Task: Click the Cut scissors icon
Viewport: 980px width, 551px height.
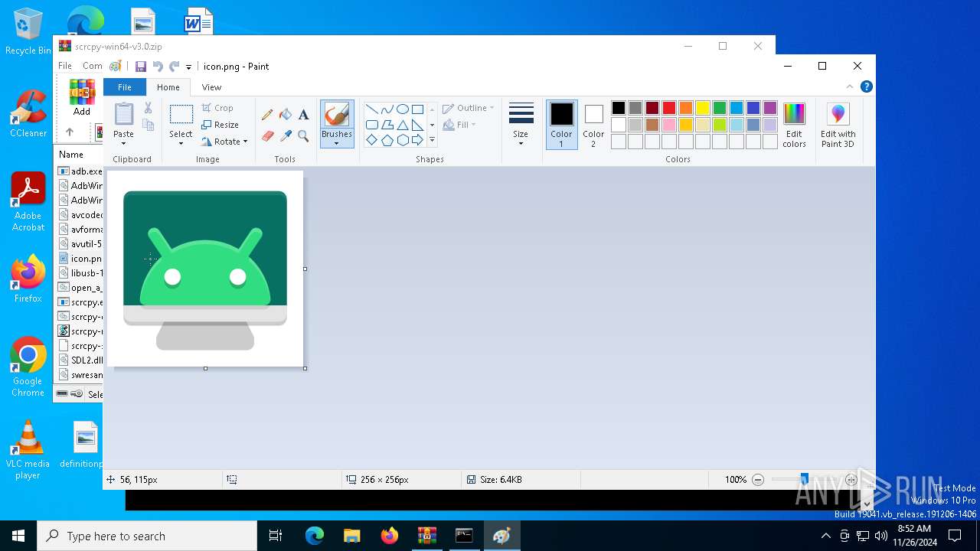Action: point(148,109)
